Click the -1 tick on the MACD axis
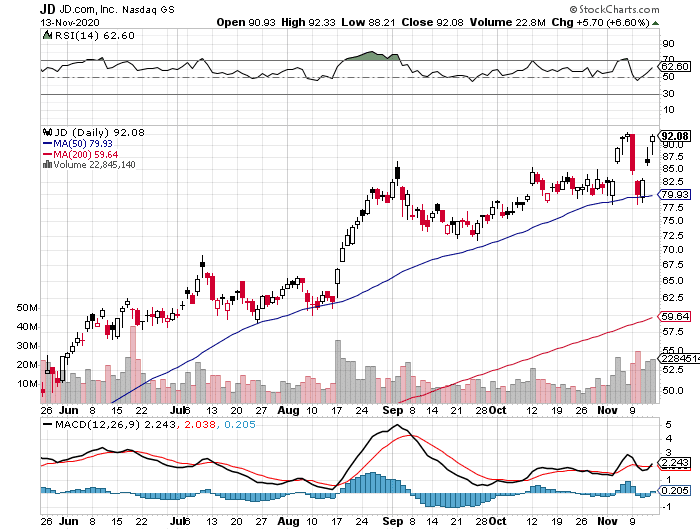The image size is (700, 530). click(x=667, y=507)
